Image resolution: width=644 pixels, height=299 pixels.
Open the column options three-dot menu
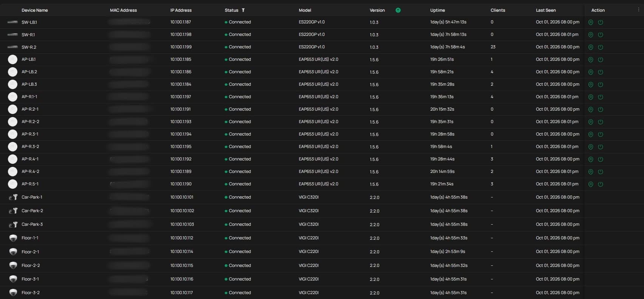pos(638,10)
